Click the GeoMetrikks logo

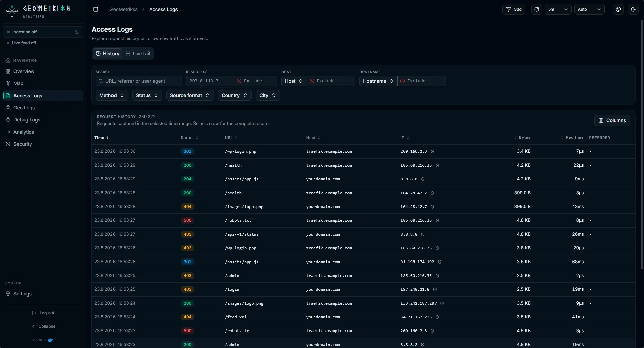(38, 11)
